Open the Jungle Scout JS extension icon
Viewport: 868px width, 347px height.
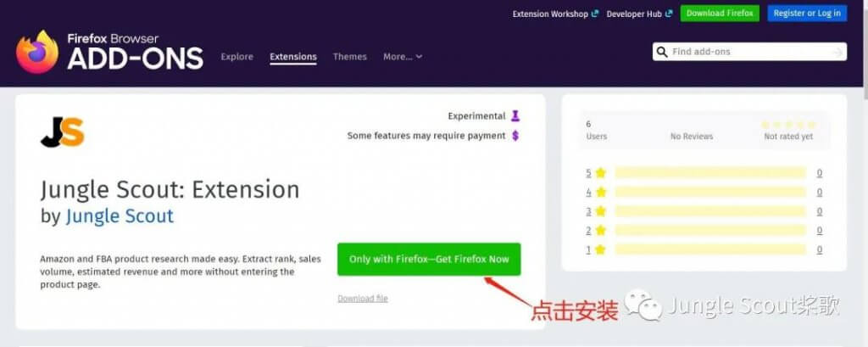(x=62, y=132)
